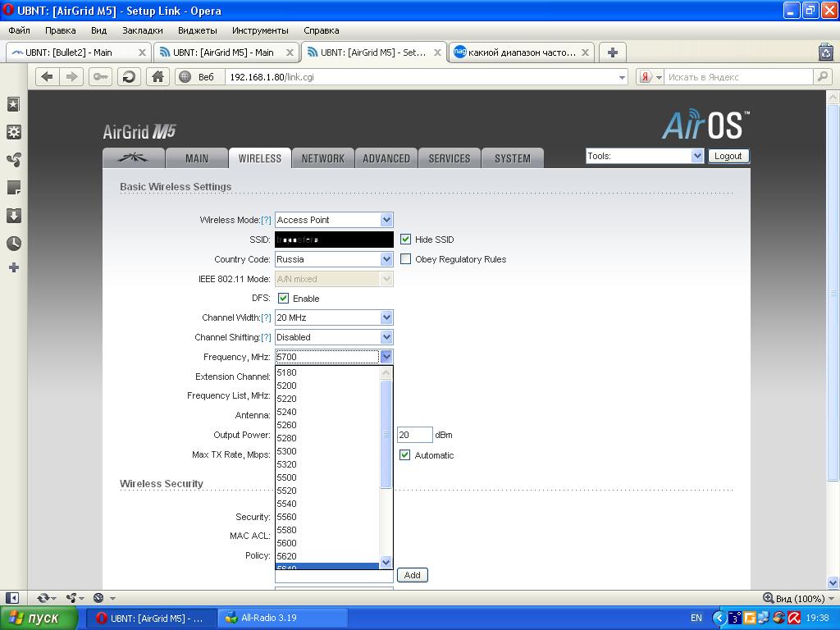Open Opera Turbo icon in status bar

coord(98,598)
